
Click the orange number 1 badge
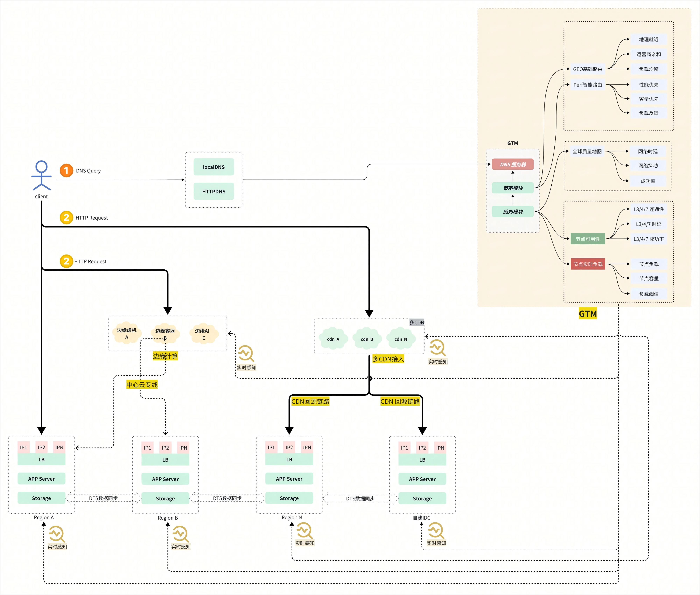66,170
